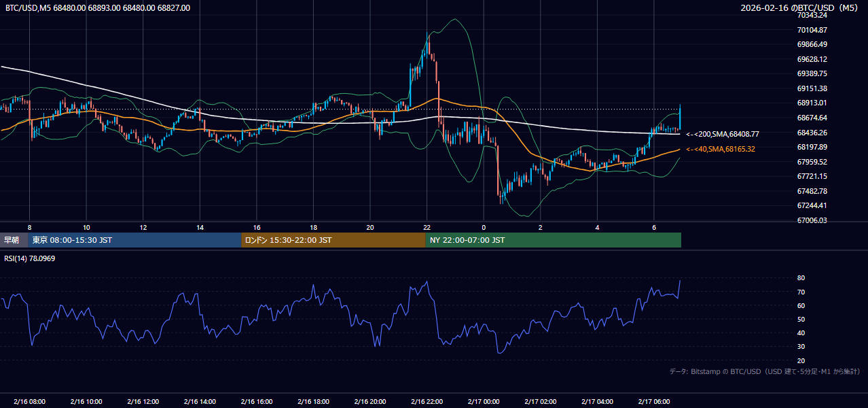The width and height of the screenshot is (868, 408).
Task: Click hour label 18 under price chart
Action: [313, 227]
